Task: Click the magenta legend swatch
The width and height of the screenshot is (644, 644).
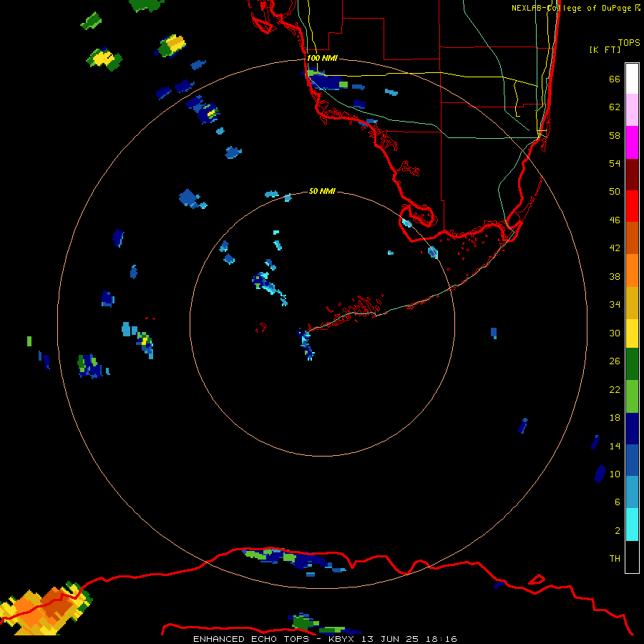Action: coord(632,142)
